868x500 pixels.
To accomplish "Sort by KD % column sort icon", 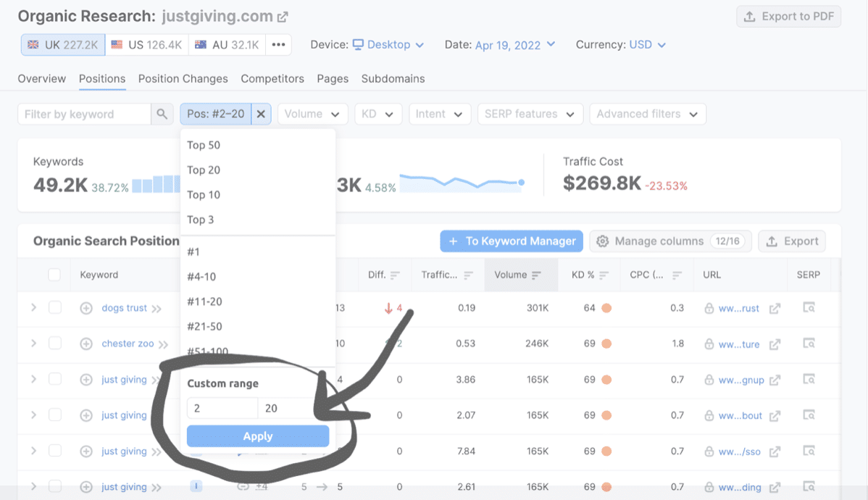I will [604, 275].
